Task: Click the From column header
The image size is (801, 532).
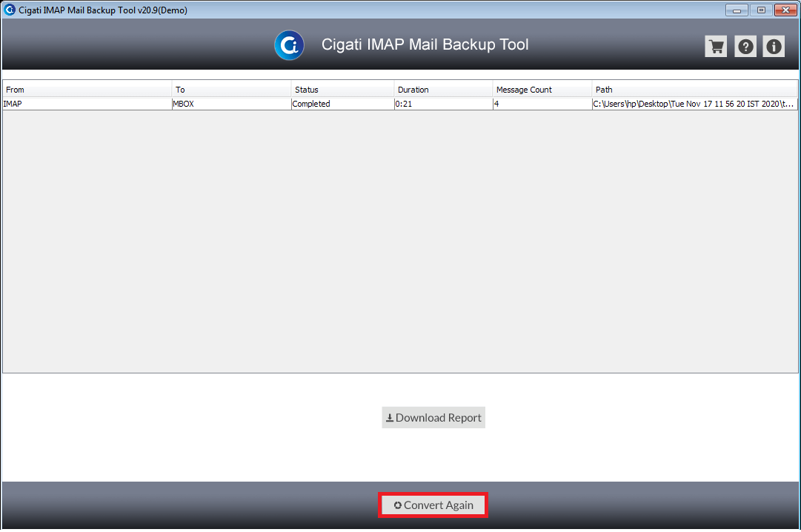Action: tap(87, 90)
